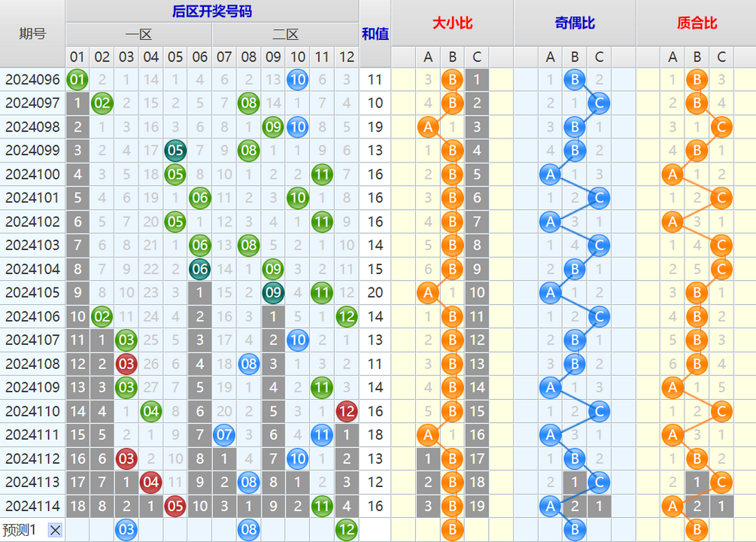Viewport: 756px width, 542px height.
Task: Click green 02 ball in row 2024097
Action: click(102, 103)
